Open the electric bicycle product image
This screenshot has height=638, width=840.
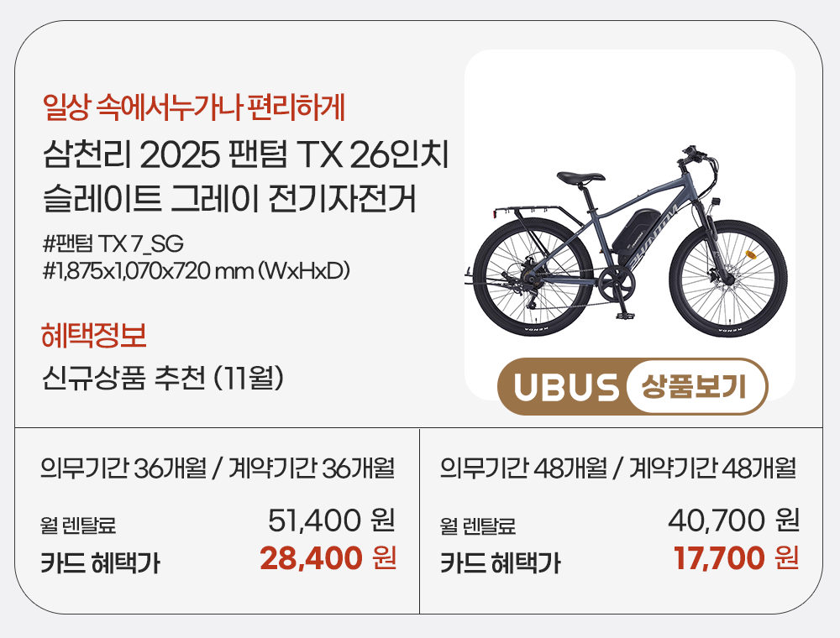[x=629, y=227]
